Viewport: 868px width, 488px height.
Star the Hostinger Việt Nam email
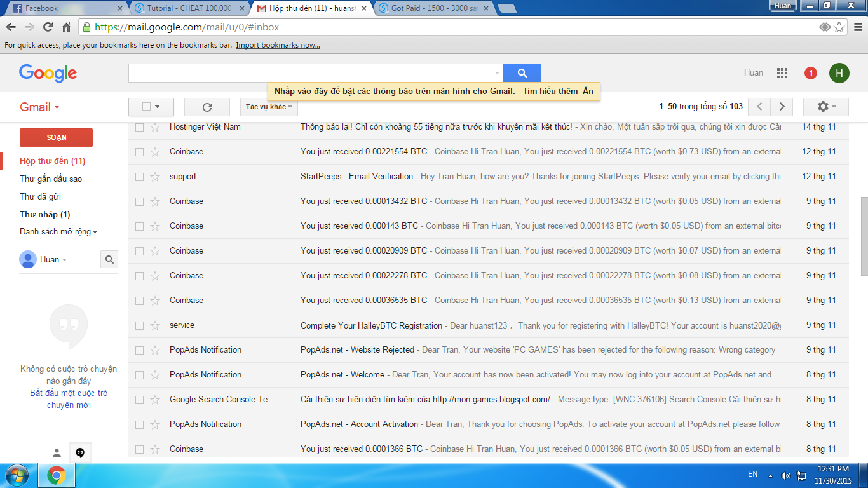click(155, 127)
